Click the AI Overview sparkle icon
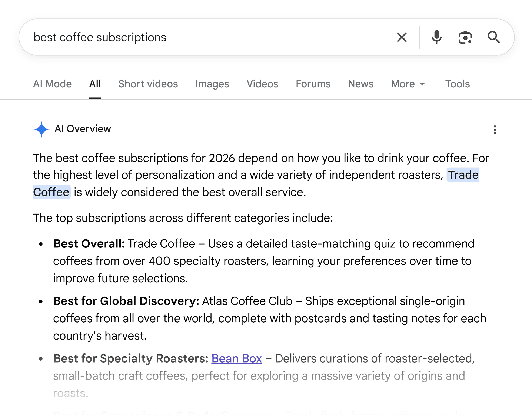 (x=41, y=129)
